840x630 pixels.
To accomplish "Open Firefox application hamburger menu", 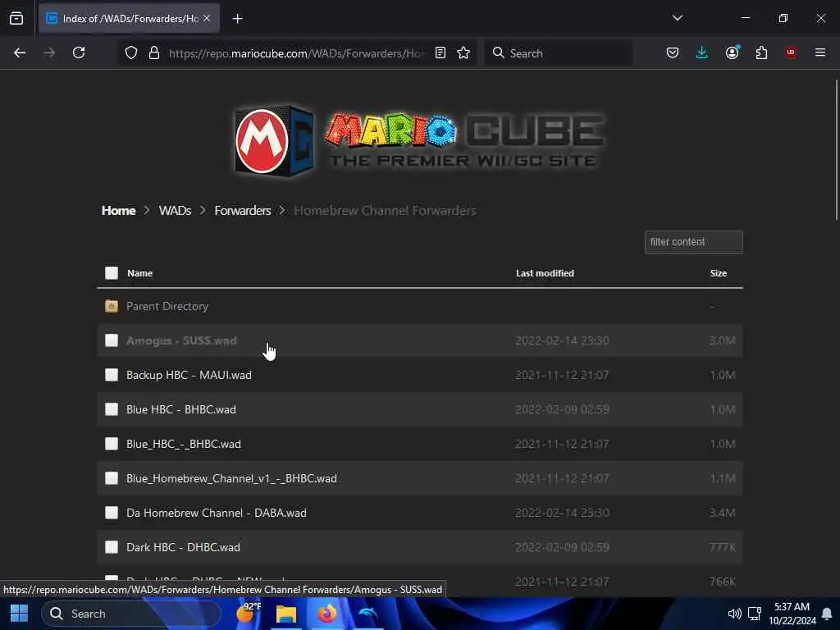I will (x=820, y=52).
